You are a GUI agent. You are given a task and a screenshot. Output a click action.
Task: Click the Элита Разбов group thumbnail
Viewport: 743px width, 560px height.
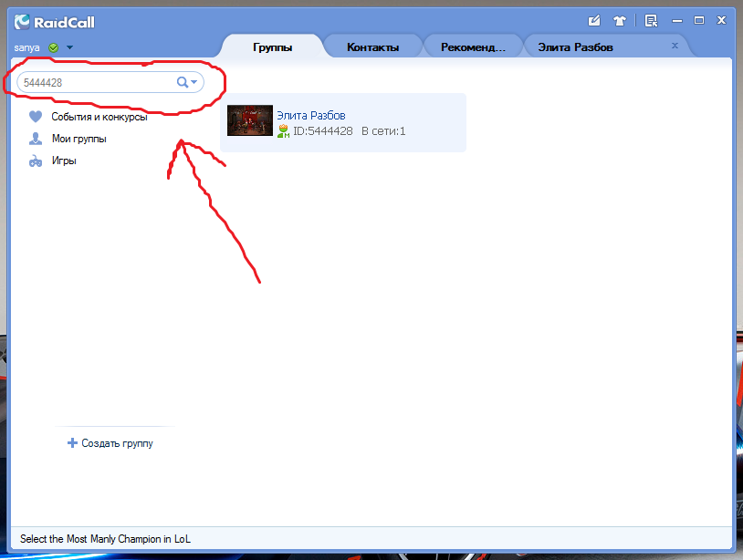(250, 120)
